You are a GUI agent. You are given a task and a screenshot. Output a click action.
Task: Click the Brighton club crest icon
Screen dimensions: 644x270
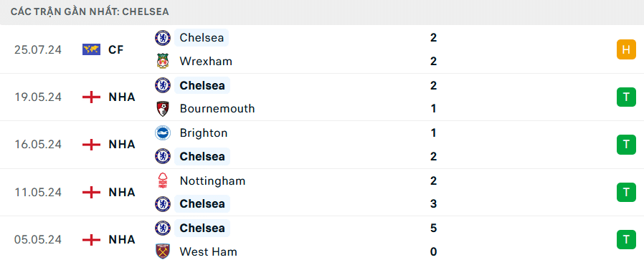[163, 133]
